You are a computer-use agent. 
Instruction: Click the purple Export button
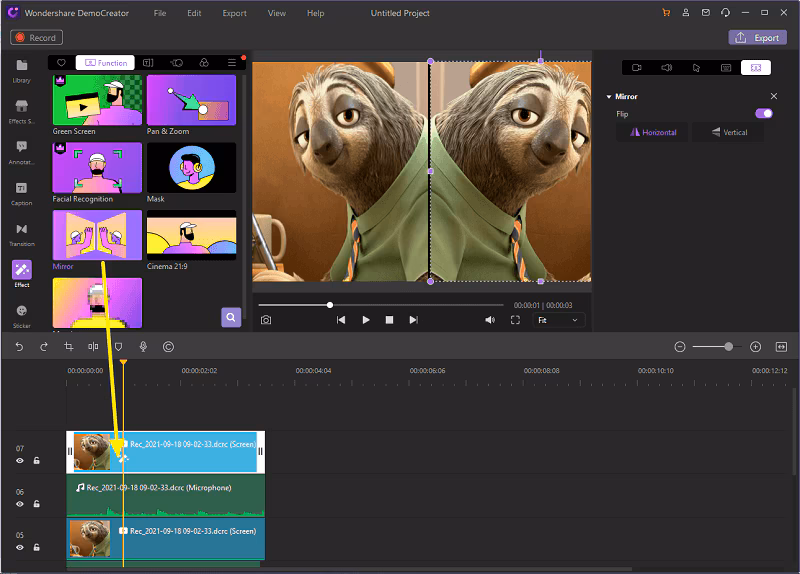(757, 38)
